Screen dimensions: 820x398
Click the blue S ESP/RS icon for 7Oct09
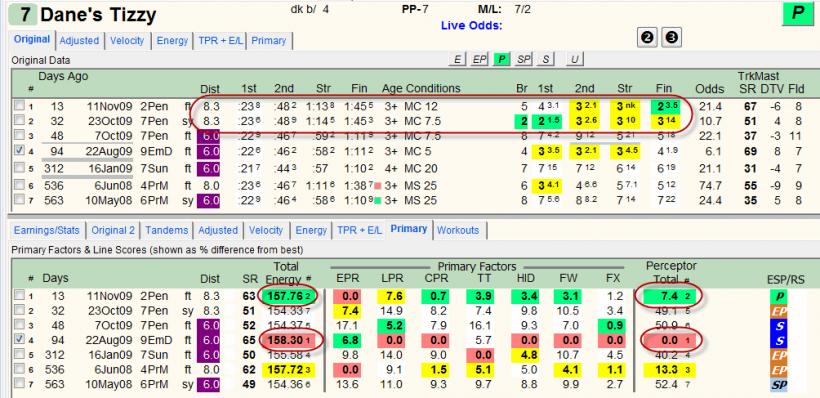[x=779, y=326]
